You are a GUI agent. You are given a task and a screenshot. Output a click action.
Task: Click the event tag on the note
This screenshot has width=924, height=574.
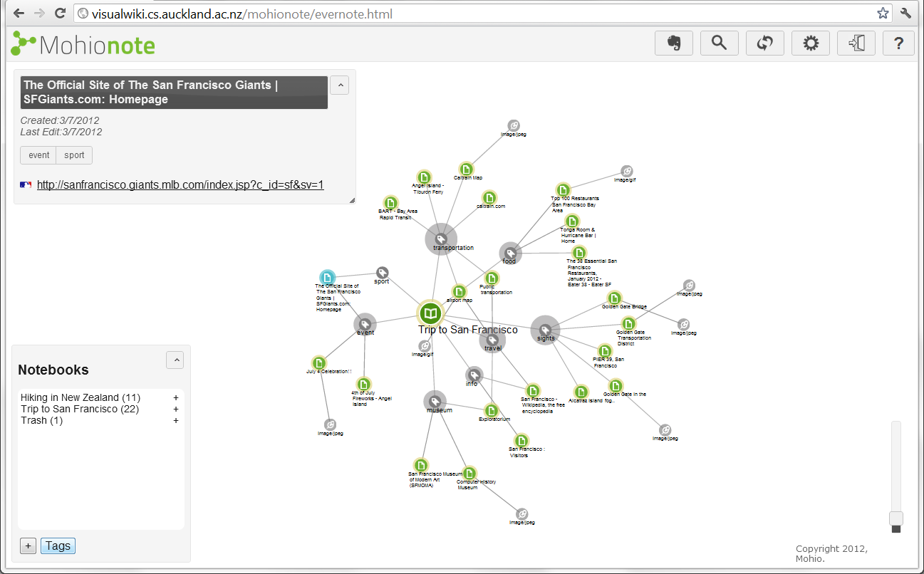click(39, 155)
